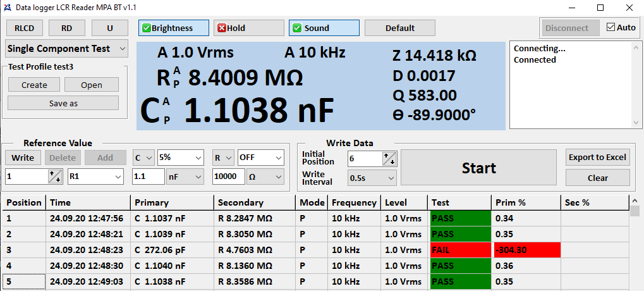
Task: Toggle the Hold option
Action: pyautogui.click(x=249, y=28)
